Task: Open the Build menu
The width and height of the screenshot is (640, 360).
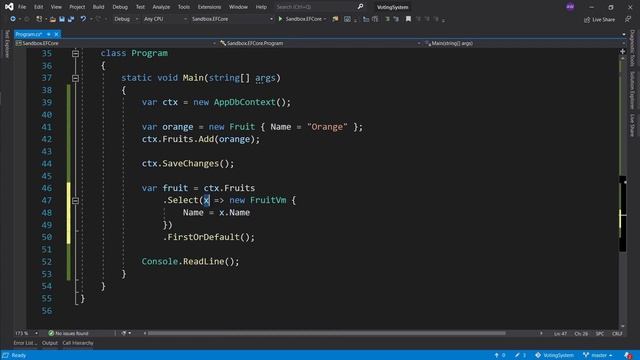Action: click(x=98, y=7)
